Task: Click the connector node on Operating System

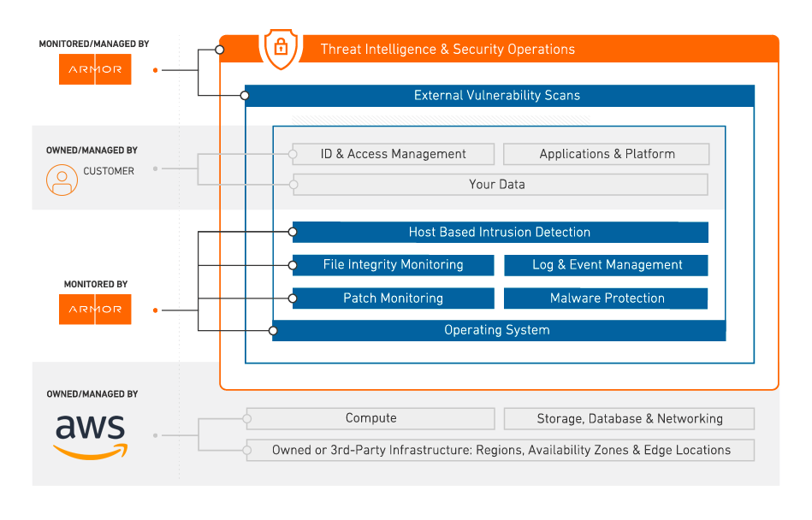Action: pos(274,331)
